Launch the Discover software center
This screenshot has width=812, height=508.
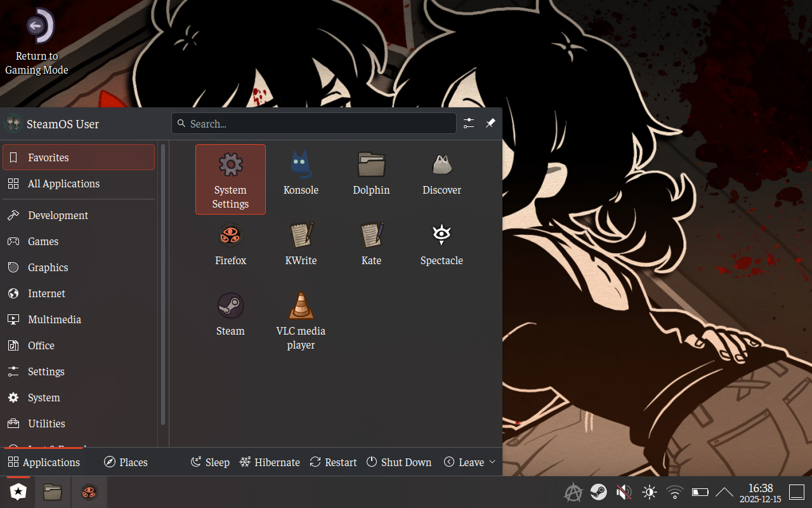coord(442,179)
